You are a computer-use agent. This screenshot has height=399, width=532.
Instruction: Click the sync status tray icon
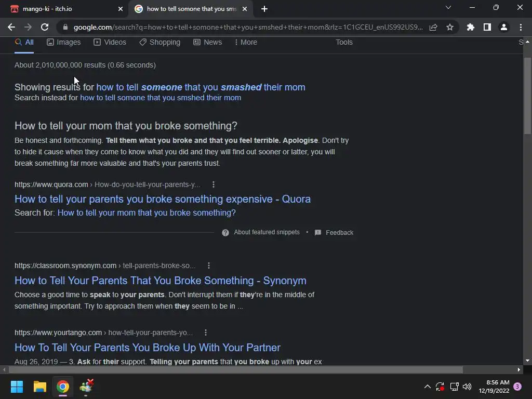(440, 387)
